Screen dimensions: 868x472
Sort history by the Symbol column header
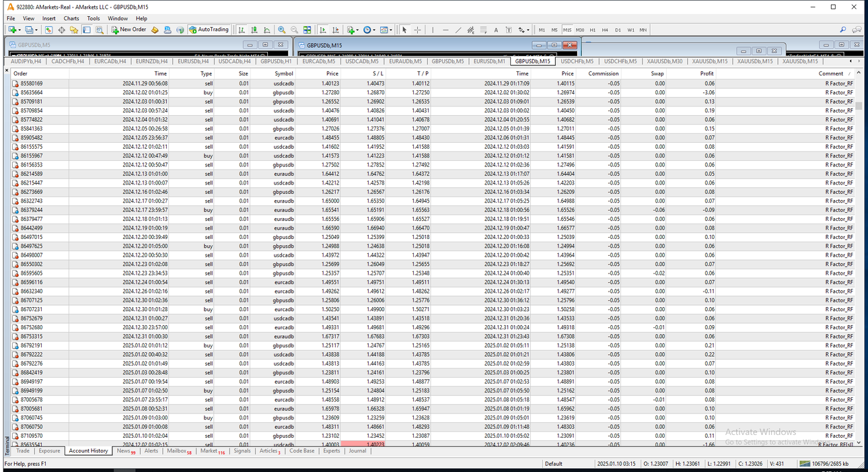click(284, 73)
